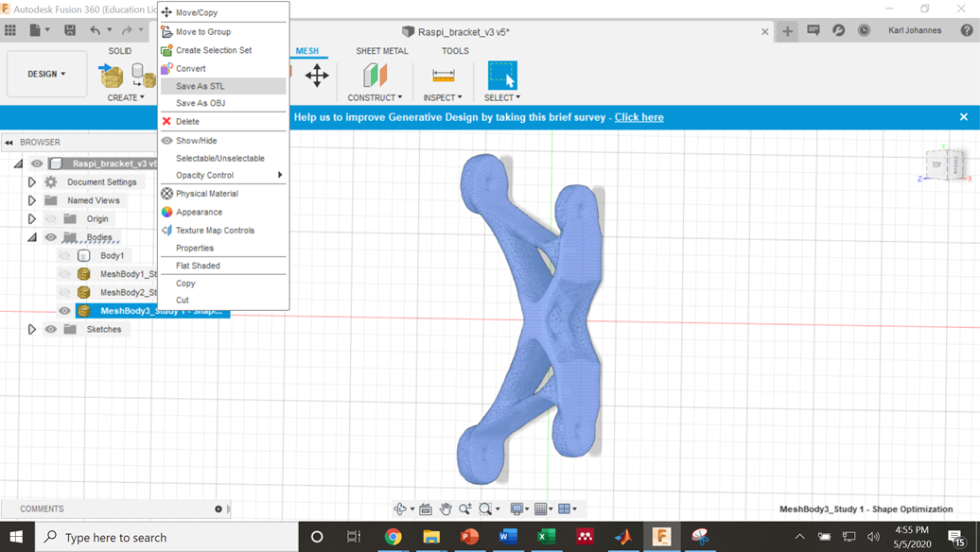Expand the Document Settings tree node
Screen dimensions: 980x552
[32, 182]
